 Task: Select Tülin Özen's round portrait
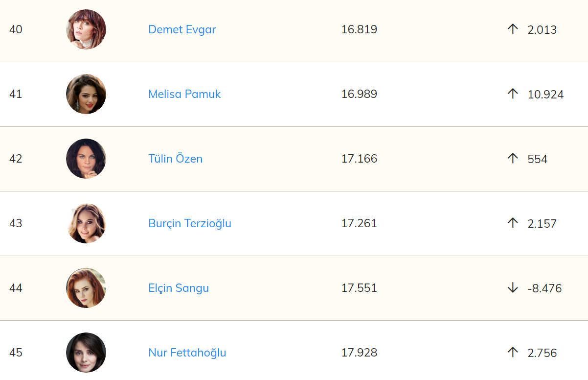pyautogui.click(x=86, y=159)
